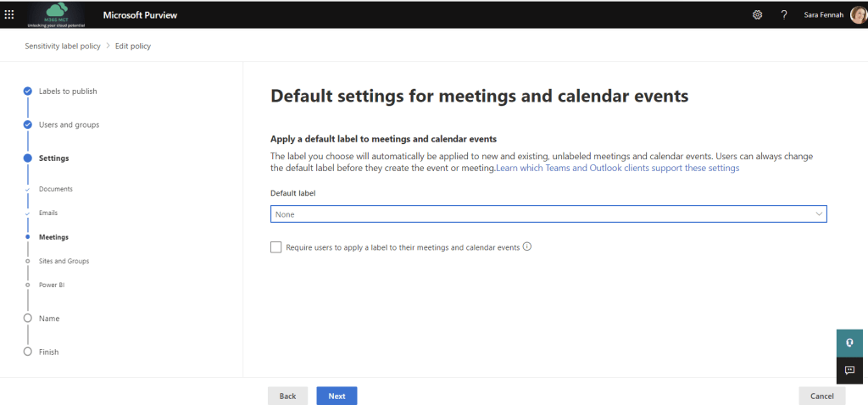This screenshot has width=868, height=410.
Task: Click the info icon beside the require-label checkbox
Action: click(527, 247)
